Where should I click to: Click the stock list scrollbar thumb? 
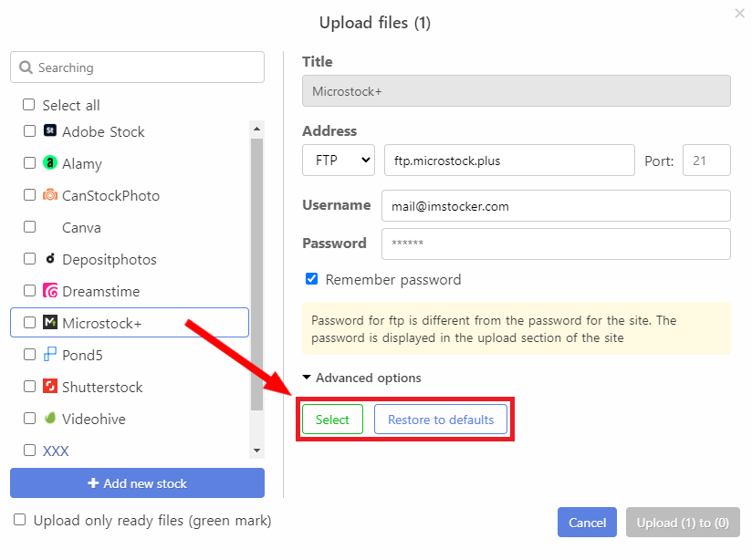tap(256, 275)
